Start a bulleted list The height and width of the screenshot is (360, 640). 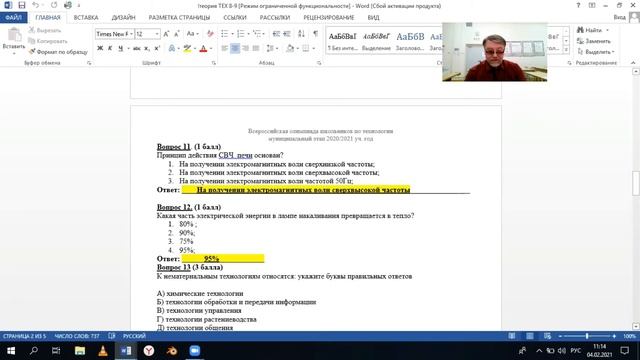coord(224,34)
